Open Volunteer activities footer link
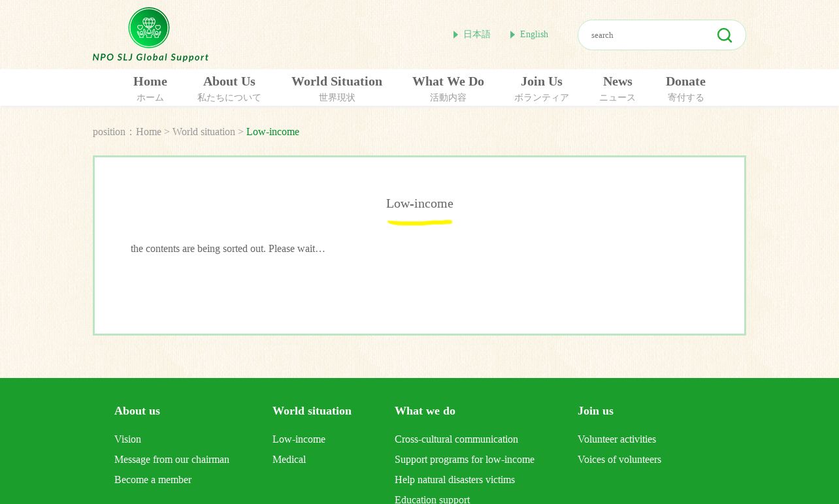Image resolution: width=839 pixels, height=504 pixels. [617, 439]
